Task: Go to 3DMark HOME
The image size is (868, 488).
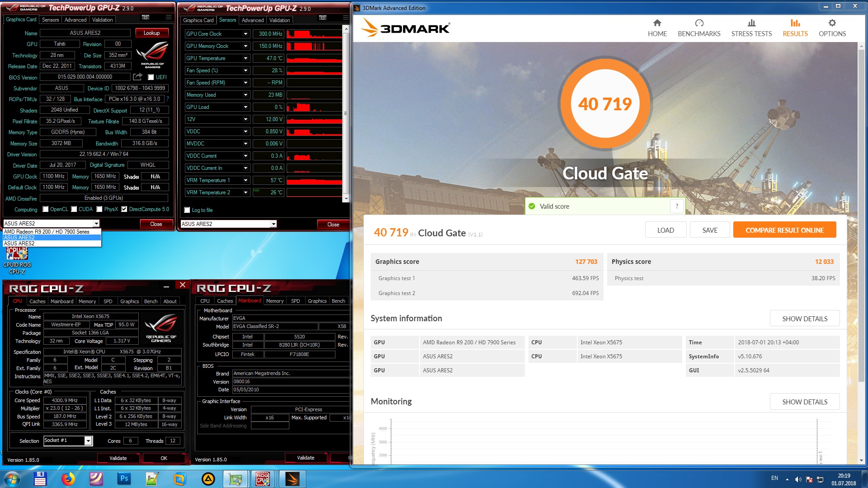Action: (x=657, y=28)
